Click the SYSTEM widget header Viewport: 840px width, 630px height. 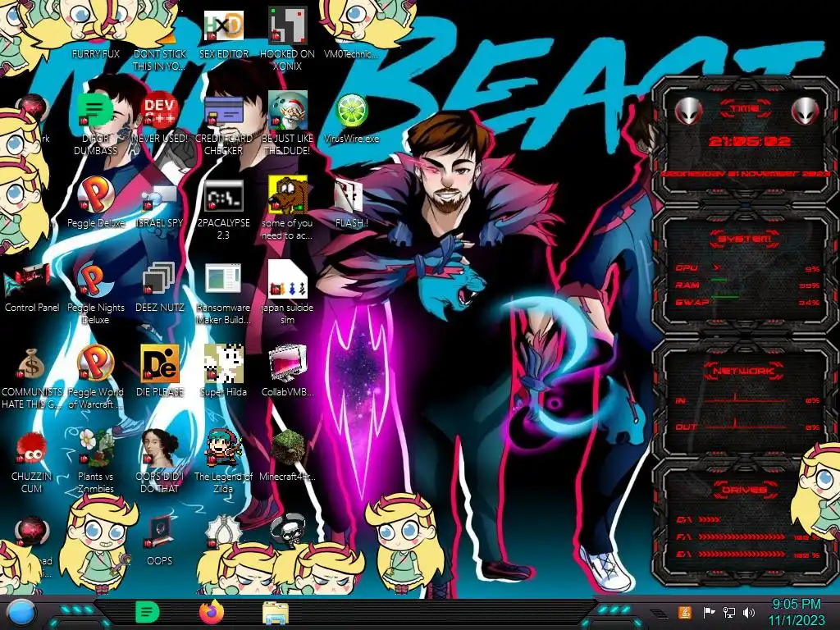coord(745,239)
